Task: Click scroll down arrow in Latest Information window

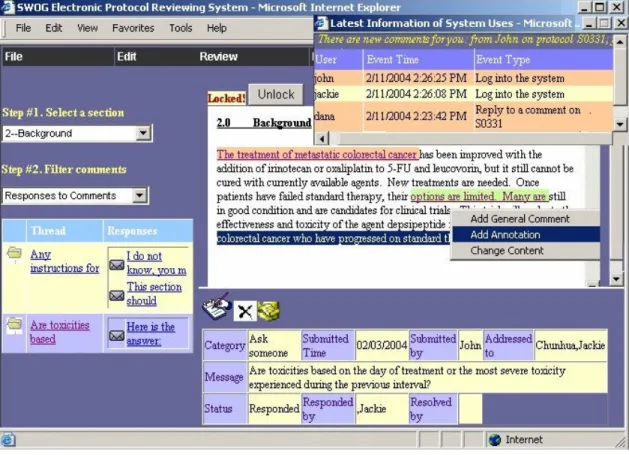Action: coord(620,124)
